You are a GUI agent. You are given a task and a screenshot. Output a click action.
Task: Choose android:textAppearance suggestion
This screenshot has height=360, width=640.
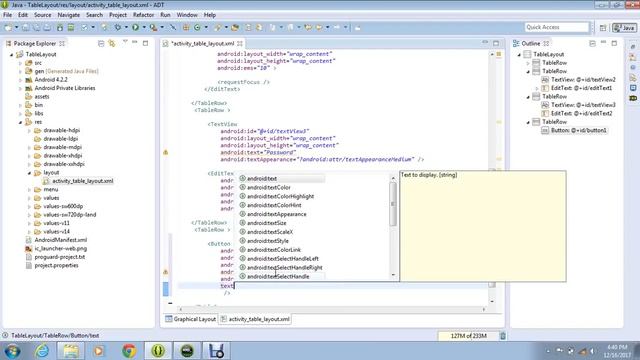276,214
